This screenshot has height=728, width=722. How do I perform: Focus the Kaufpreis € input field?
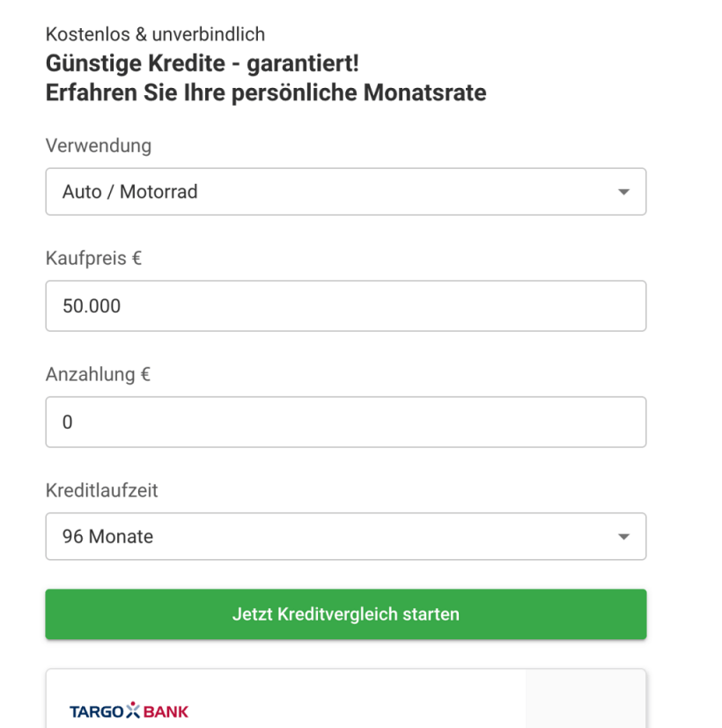click(x=346, y=306)
